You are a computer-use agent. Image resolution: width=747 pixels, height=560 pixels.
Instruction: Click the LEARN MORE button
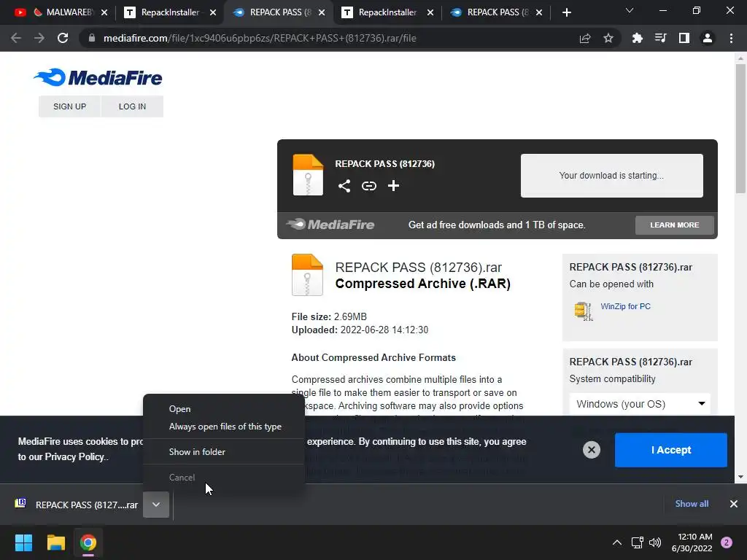coord(674,225)
